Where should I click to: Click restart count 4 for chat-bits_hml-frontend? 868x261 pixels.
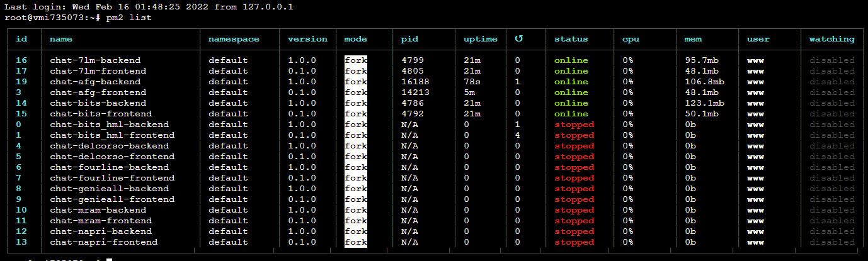517,135
